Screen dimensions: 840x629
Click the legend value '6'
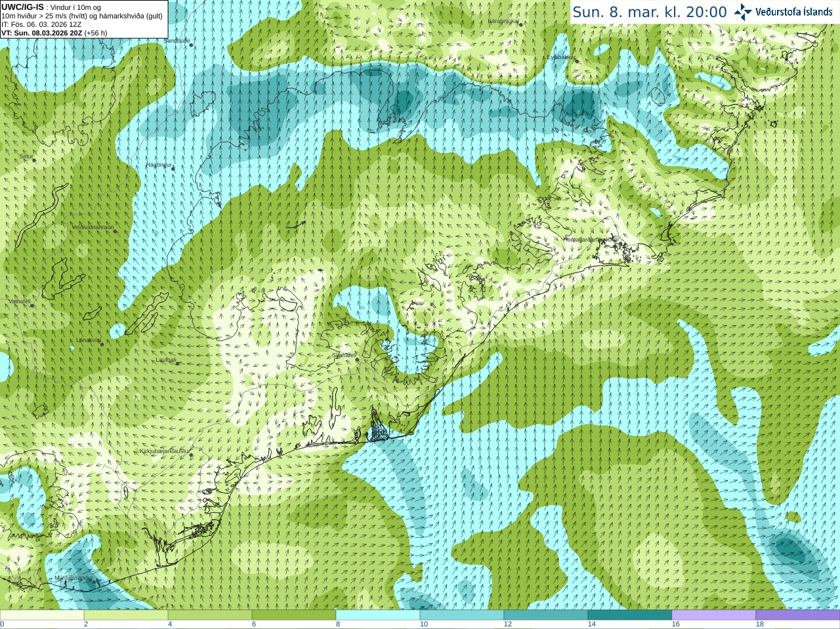(x=254, y=624)
